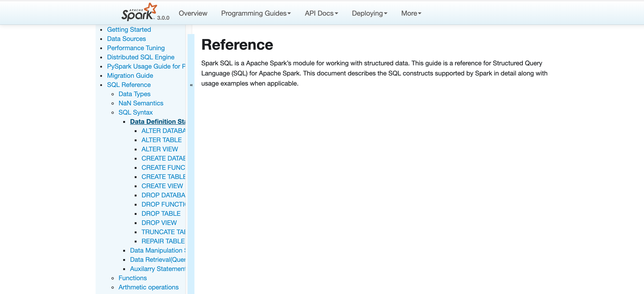Navigate to Data Sources guide
The width and height of the screenshot is (644, 294).
[126, 39]
